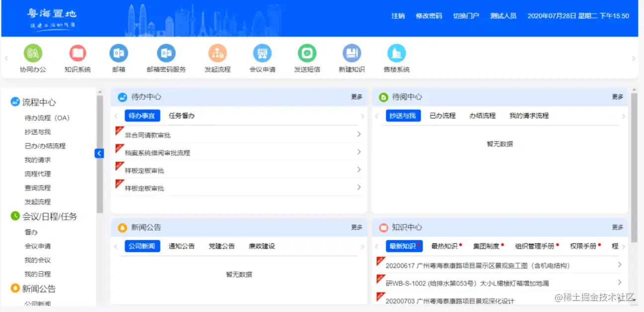Open 我的会议 in the sidebar
Image resolution: width=644 pixels, height=312 pixels.
pyautogui.click(x=38, y=260)
